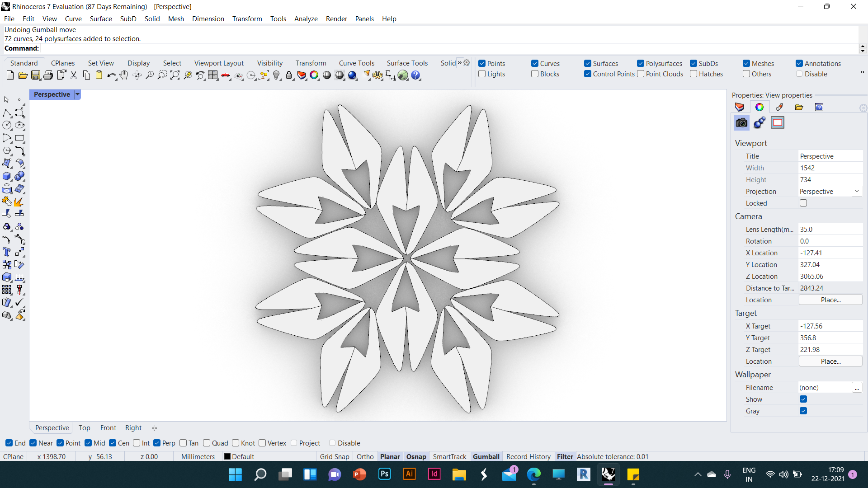
Task: Open the Perspective viewport title dropdown
Action: (77, 94)
